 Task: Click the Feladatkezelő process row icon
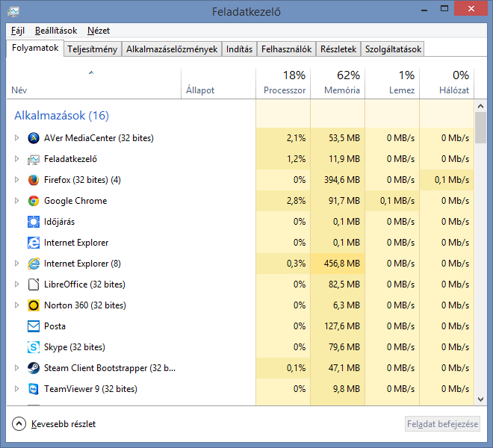(34, 159)
